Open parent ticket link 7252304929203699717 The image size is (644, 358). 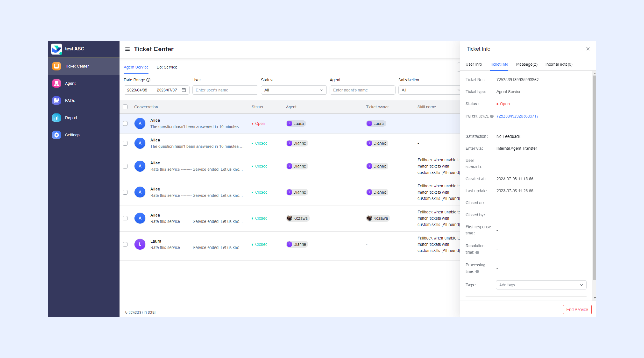(517, 116)
